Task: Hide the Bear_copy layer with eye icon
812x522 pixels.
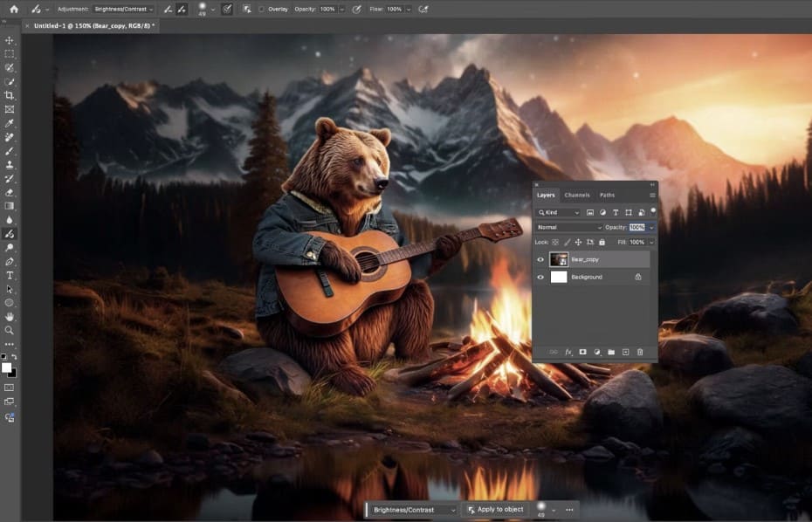Action: pyautogui.click(x=540, y=259)
